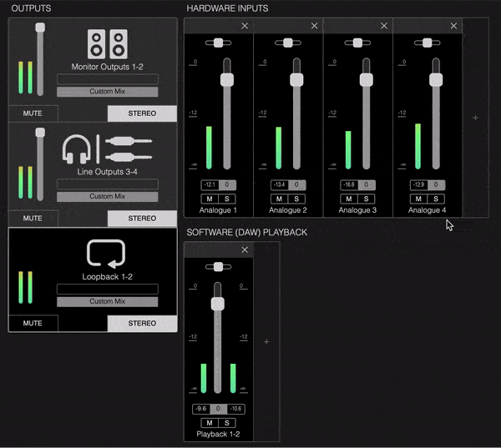Click the Analogue 1 pan slider

218,43
